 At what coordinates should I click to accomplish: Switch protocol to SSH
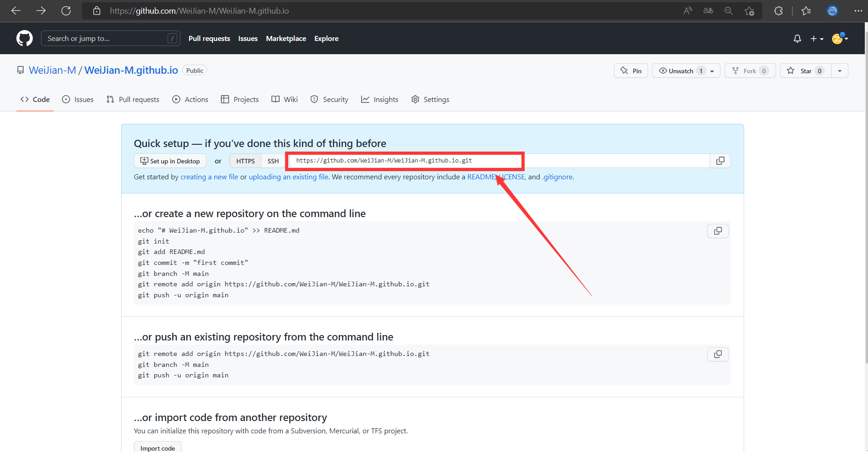click(x=273, y=161)
